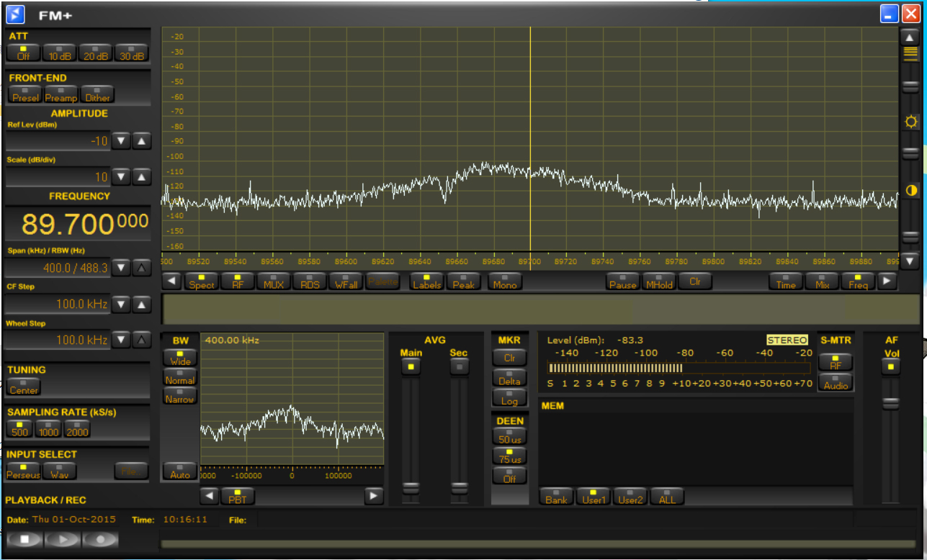The width and height of the screenshot is (927, 560).
Task: Click the Center tuning button
Action: point(24,387)
